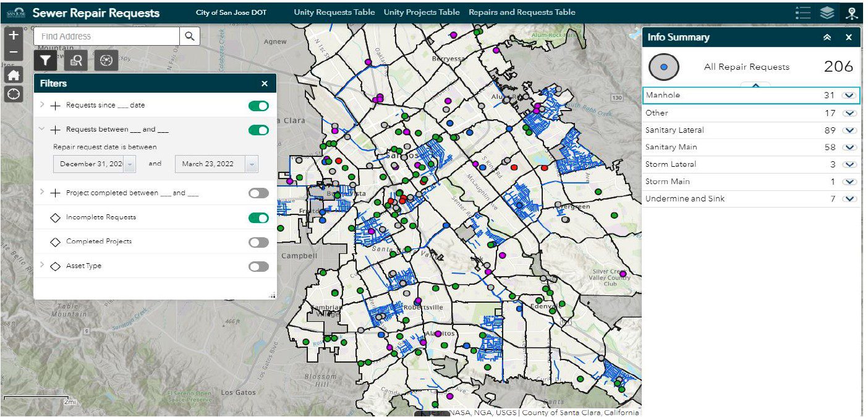Expand the Other group chevron
Viewport: 868px width, 417px height.
849,113
